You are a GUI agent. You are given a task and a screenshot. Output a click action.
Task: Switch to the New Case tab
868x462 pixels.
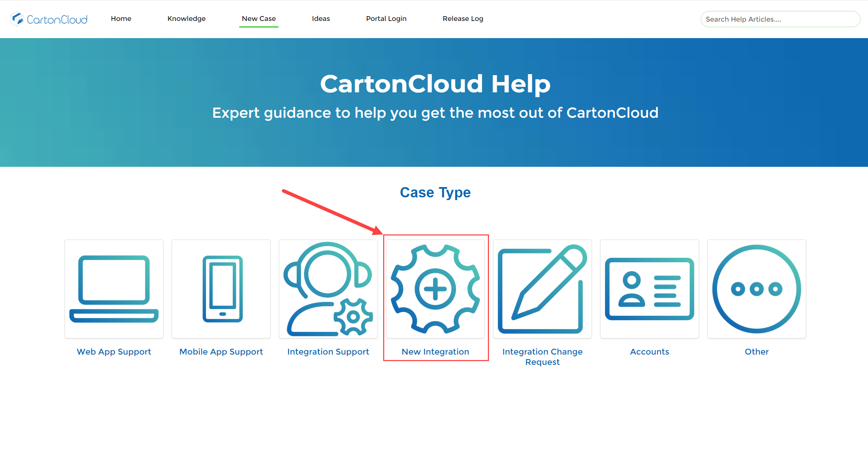(259, 19)
